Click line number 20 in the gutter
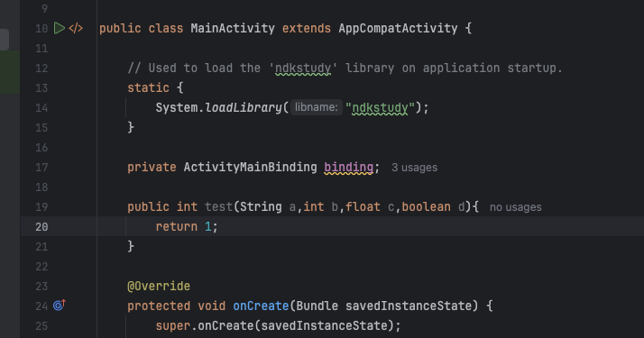 (41, 227)
